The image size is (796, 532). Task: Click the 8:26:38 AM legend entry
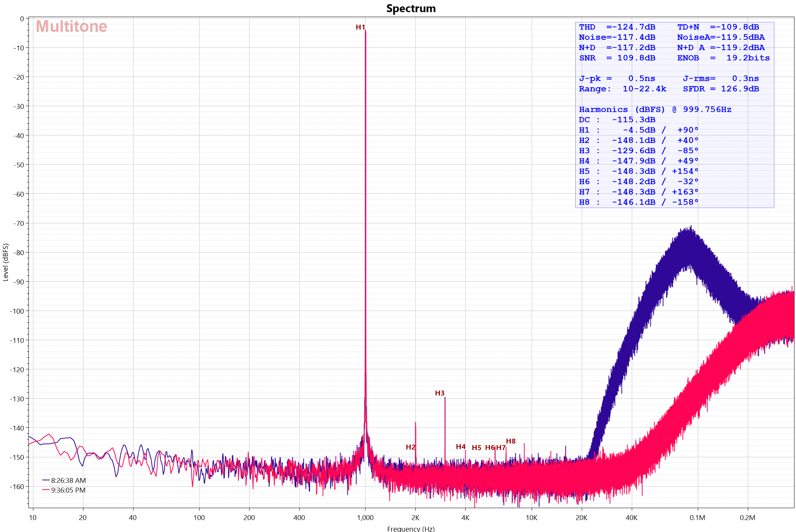[x=68, y=480]
